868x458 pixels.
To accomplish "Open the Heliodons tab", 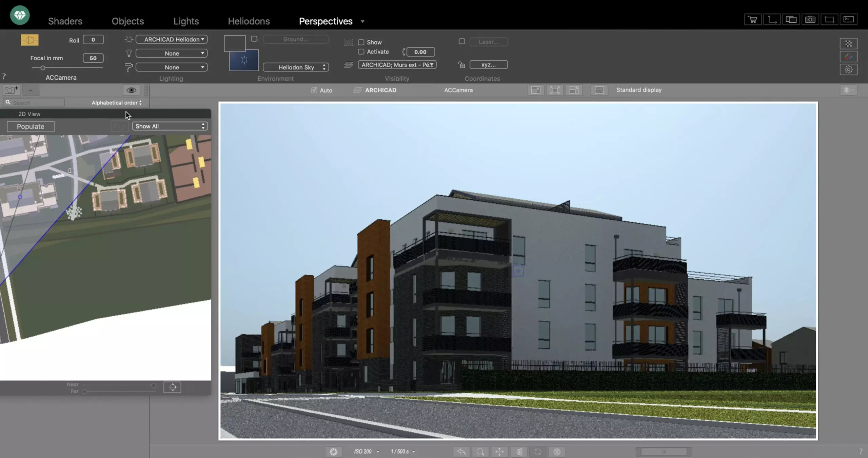I will 249,21.
